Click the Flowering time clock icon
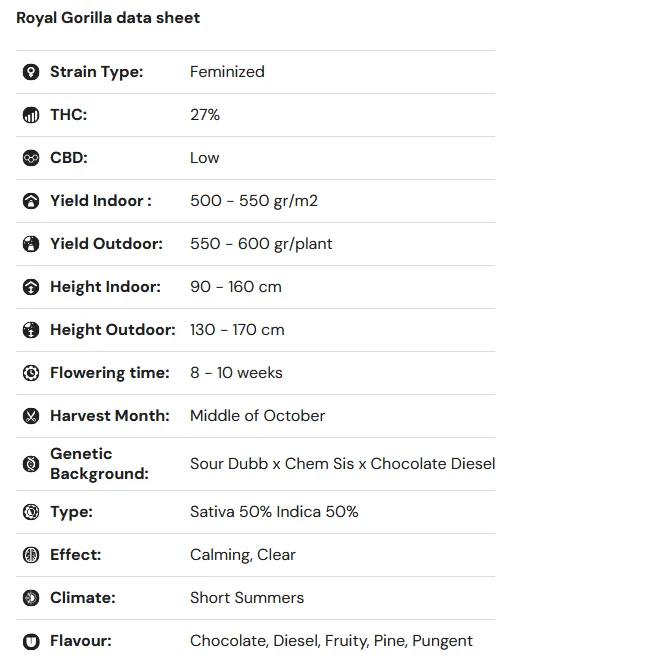The image size is (672, 672). 31,373
